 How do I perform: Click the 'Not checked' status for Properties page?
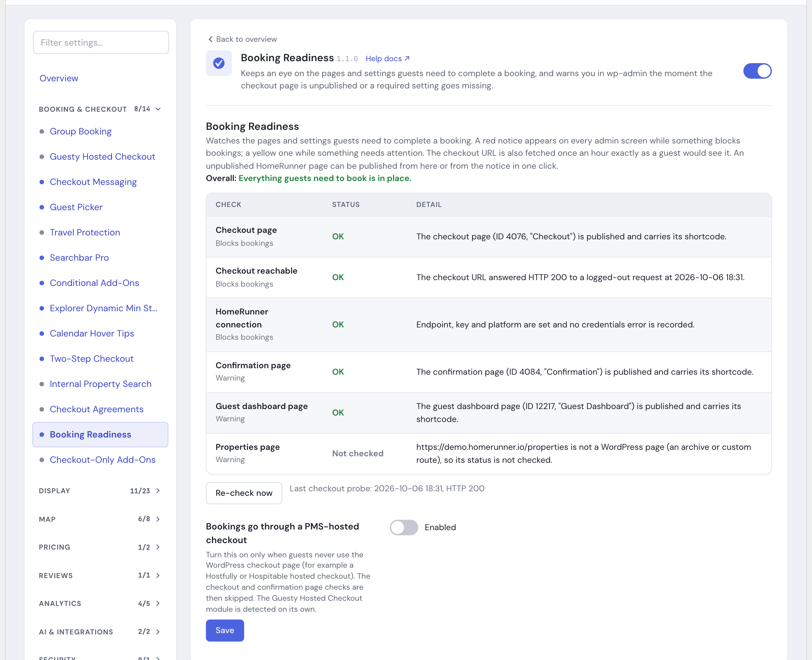pos(358,454)
